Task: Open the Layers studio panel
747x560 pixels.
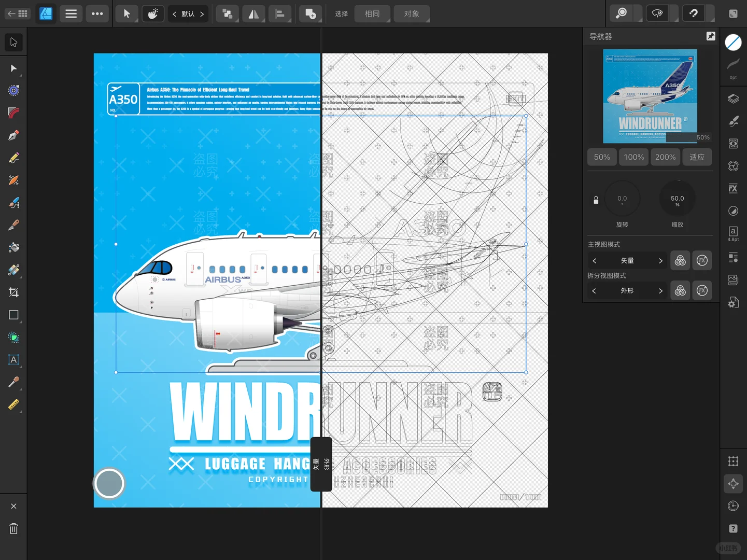Action: point(733,99)
